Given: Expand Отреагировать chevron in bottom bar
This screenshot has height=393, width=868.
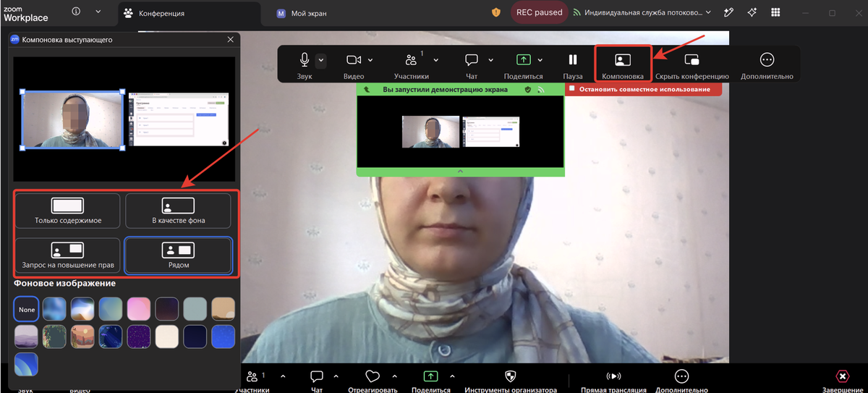Looking at the screenshot, I should click(x=394, y=376).
